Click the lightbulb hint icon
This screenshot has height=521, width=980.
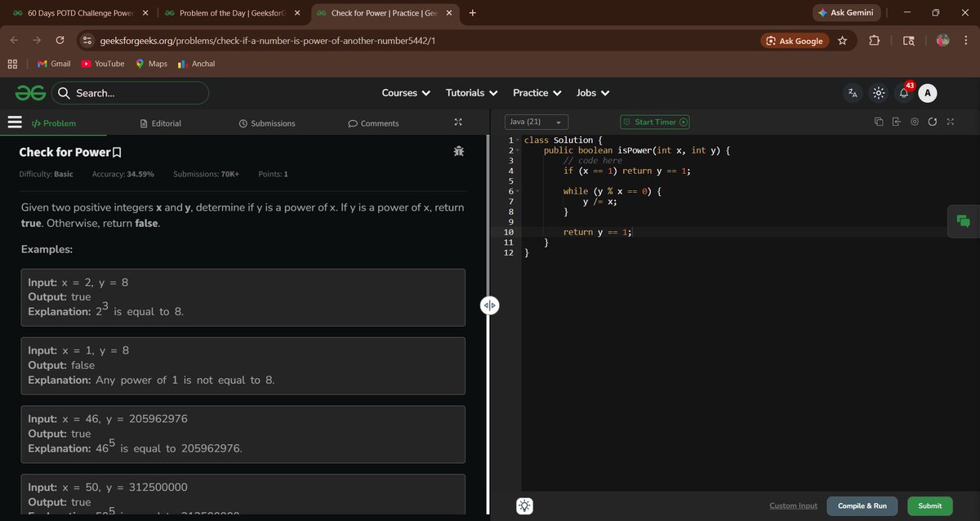pyautogui.click(x=524, y=505)
